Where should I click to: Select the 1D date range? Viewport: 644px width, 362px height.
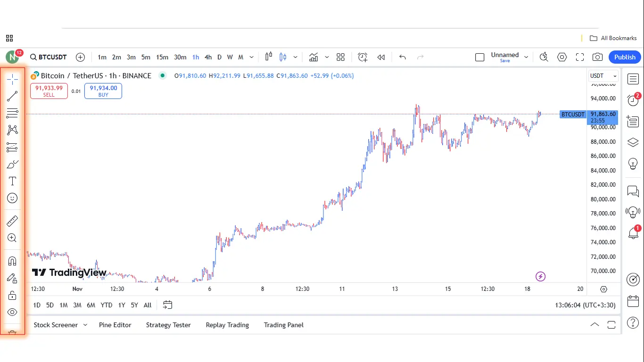[x=36, y=305]
